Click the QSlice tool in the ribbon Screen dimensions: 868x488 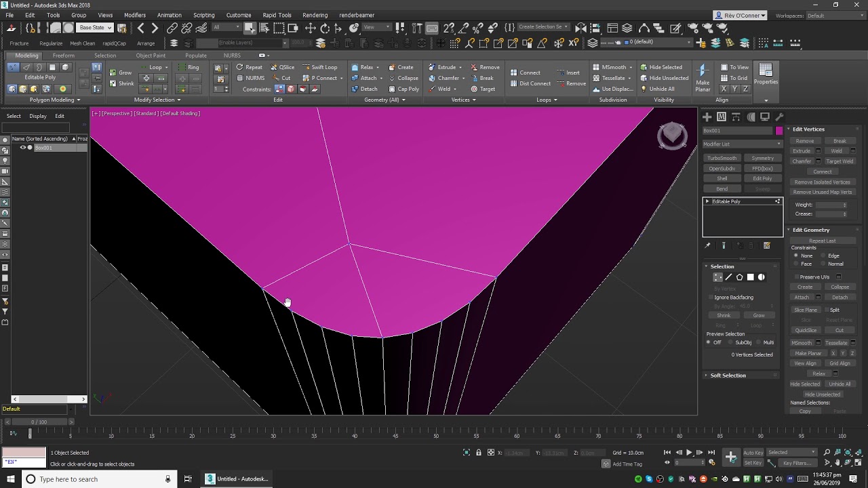pyautogui.click(x=282, y=67)
